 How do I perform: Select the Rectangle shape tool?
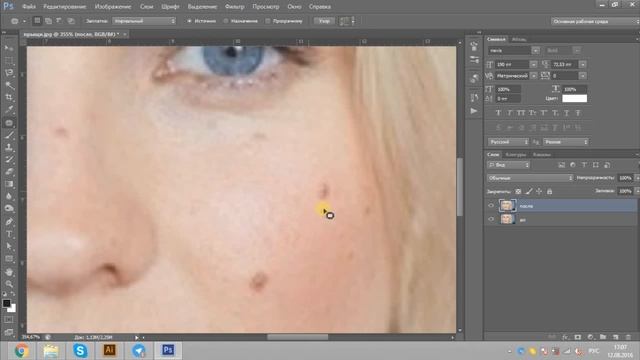9,259
